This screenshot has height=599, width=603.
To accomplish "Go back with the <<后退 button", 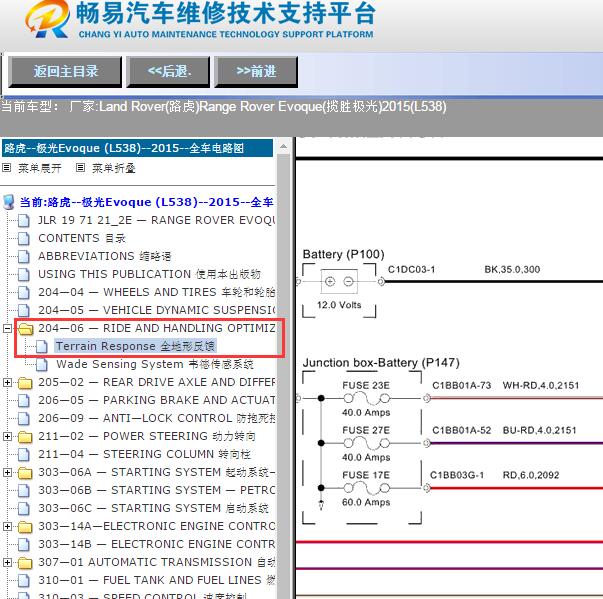I will point(168,72).
